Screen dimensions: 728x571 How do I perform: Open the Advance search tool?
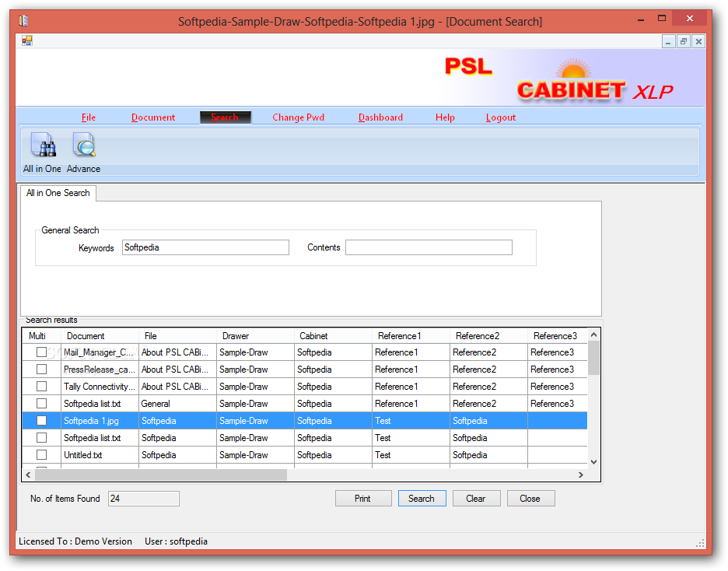tap(83, 152)
